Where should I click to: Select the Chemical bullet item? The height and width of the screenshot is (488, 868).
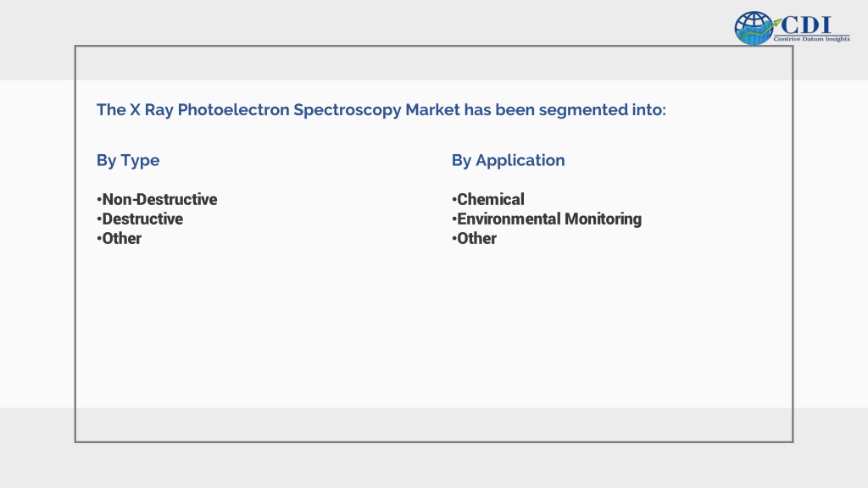pyautogui.click(x=487, y=199)
